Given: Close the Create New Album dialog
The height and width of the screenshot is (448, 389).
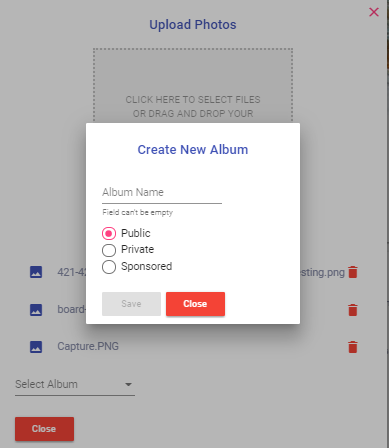Looking at the screenshot, I should tap(195, 304).
